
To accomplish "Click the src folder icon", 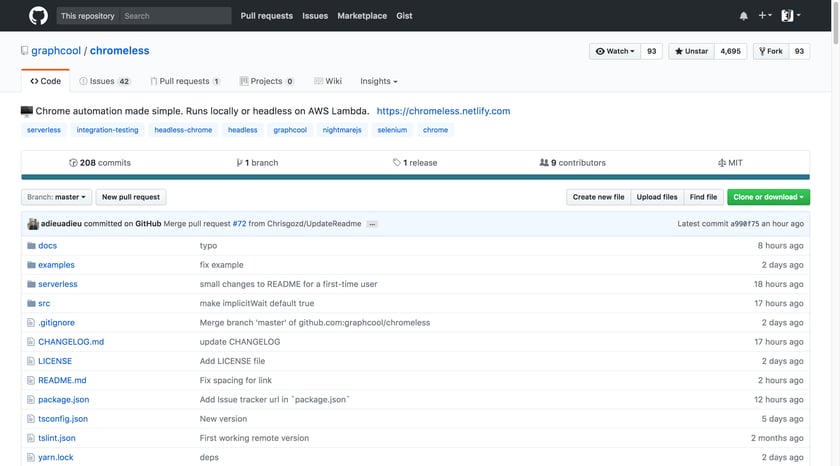I will tap(31, 304).
